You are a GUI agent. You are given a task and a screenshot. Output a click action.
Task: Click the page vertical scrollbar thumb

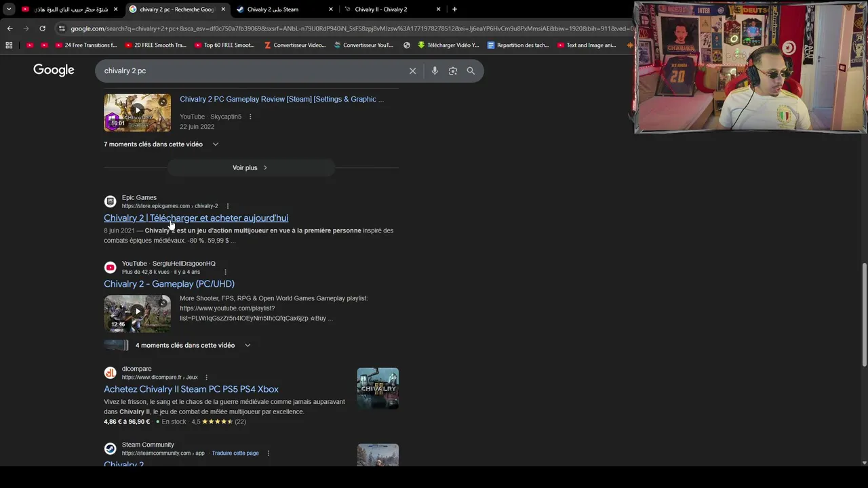(864, 315)
